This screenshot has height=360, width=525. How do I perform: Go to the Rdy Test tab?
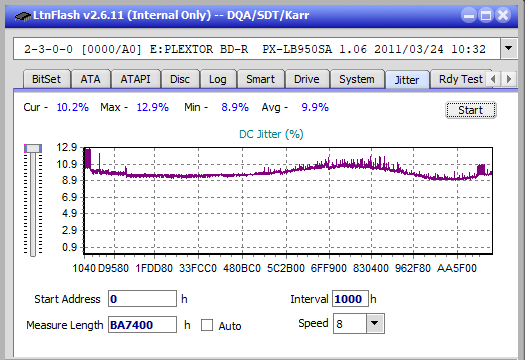(461, 79)
